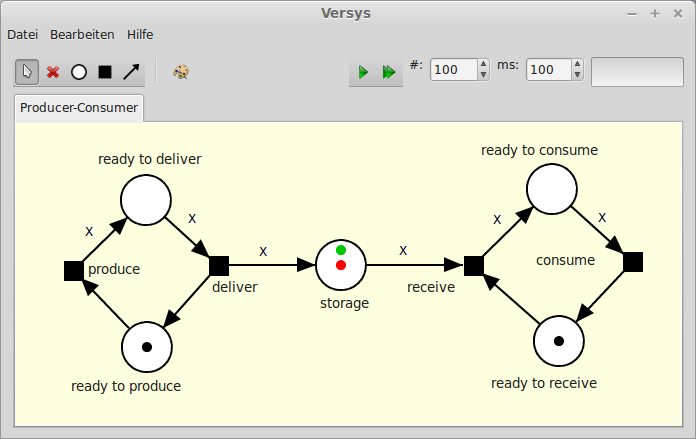Screen dimensions: 696x439
Task: Decrease the ms delay spinner
Action: (x=577, y=75)
